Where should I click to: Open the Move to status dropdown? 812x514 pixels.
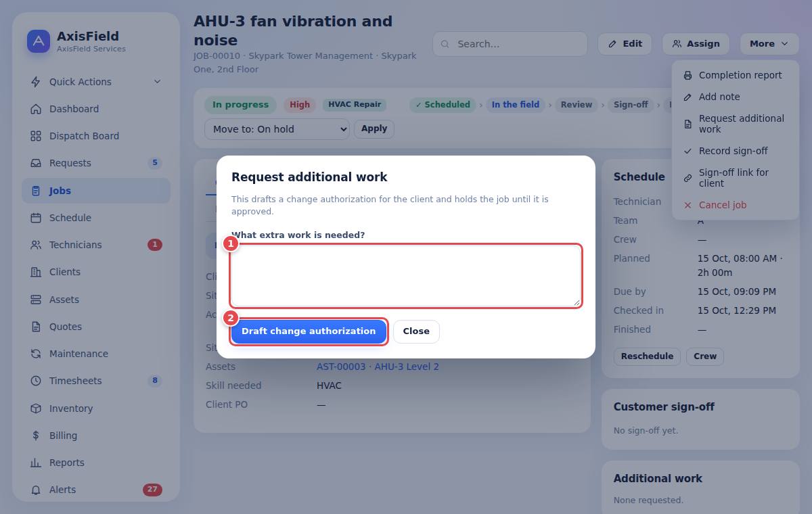[x=277, y=129]
